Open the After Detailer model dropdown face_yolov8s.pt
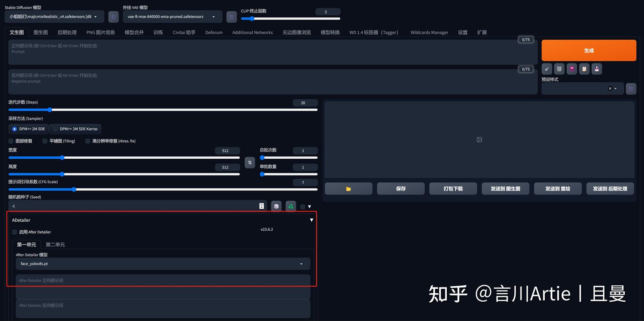 click(163, 264)
